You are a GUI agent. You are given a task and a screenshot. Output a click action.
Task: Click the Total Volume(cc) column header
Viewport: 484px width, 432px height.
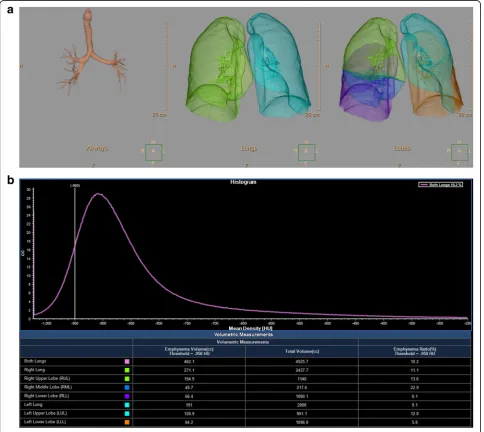click(x=302, y=351)
